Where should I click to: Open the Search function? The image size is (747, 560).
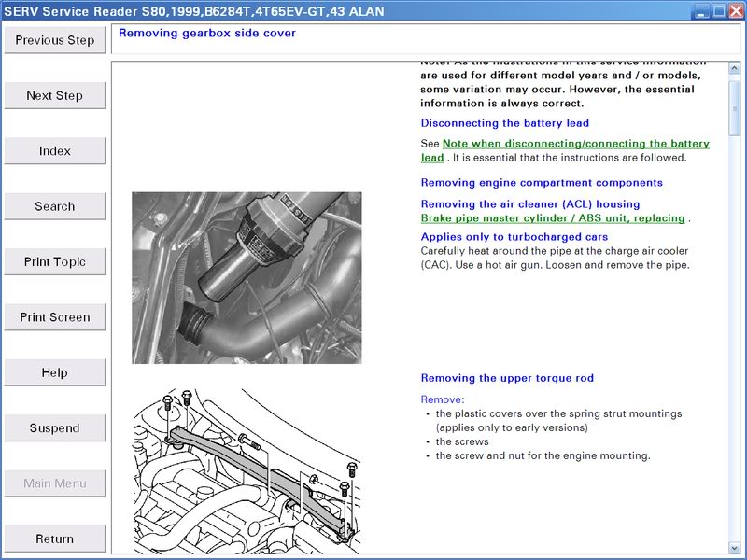point(55,206)
